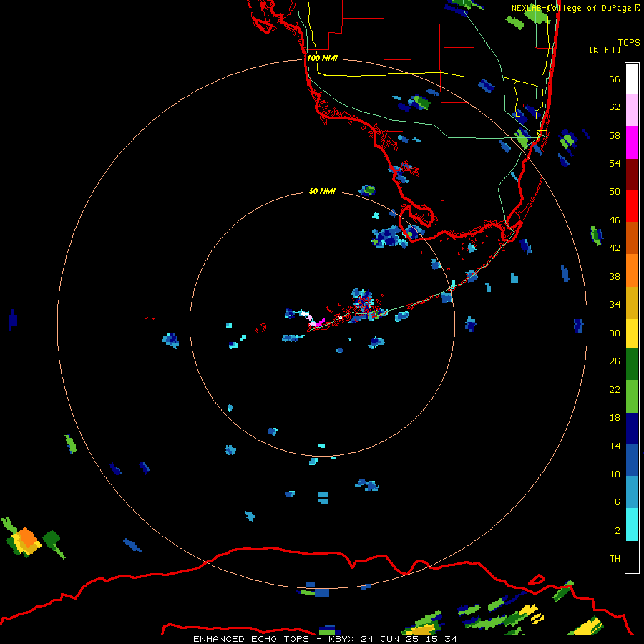Click the medium blue swatch between 14 and 10
Image resolution: width=644 pixels, height=644 pixels.
coord(632,460)
